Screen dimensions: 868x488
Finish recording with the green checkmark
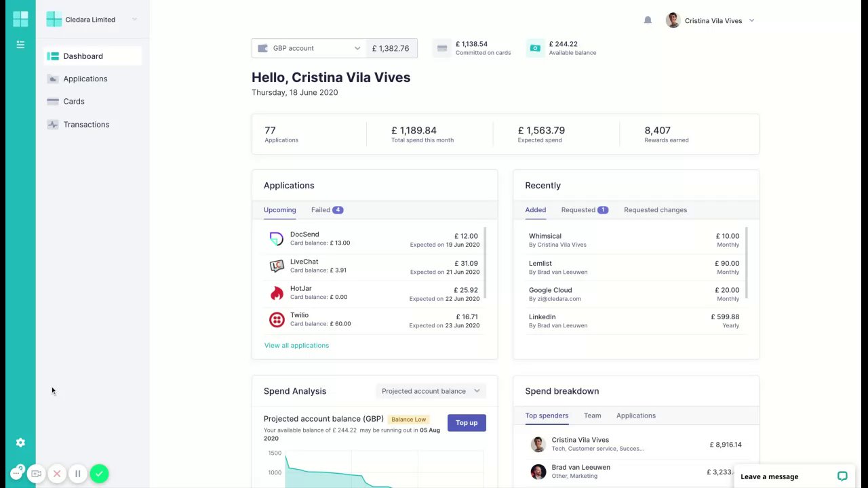click(x=99, y=474)
